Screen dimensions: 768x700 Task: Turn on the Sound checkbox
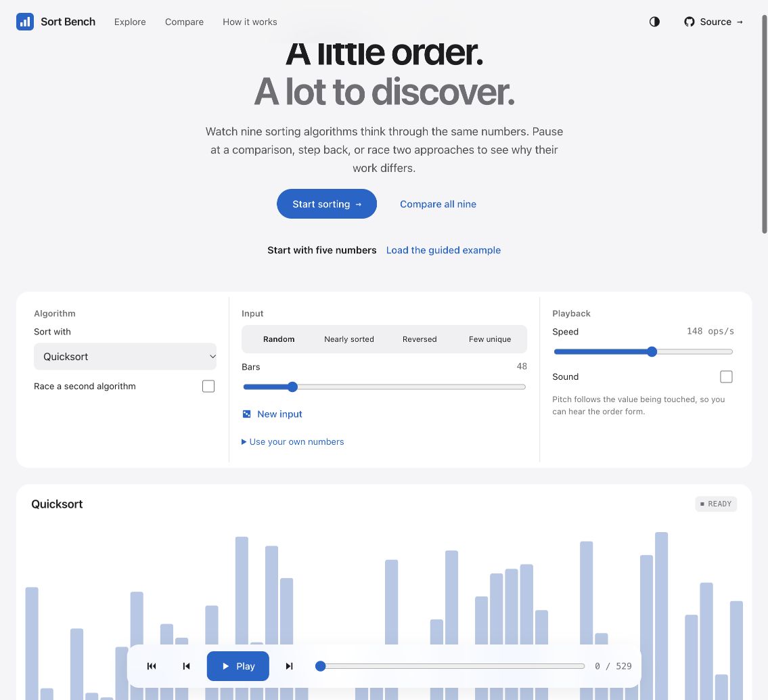tap(726, 376)
